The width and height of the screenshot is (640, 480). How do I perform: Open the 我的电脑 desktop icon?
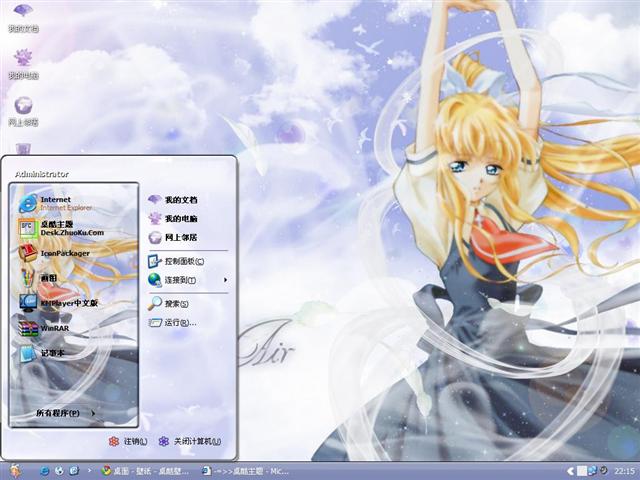tap(23, 64)
